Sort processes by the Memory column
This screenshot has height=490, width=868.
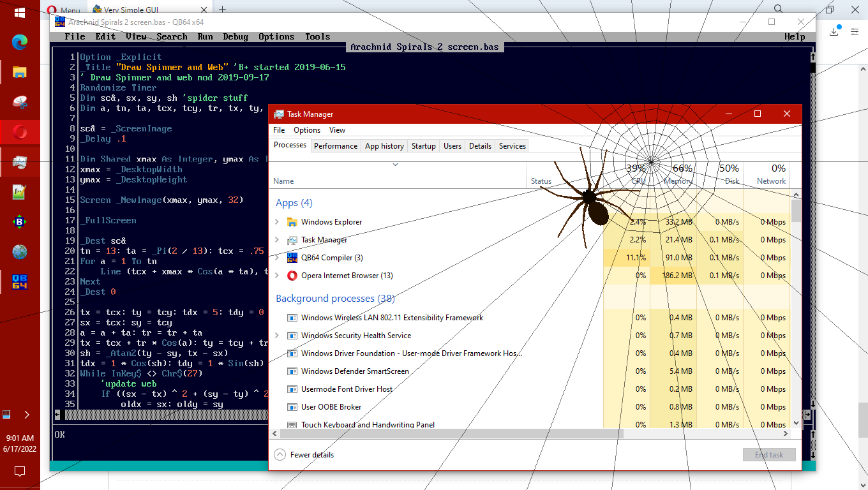point(674,175)
